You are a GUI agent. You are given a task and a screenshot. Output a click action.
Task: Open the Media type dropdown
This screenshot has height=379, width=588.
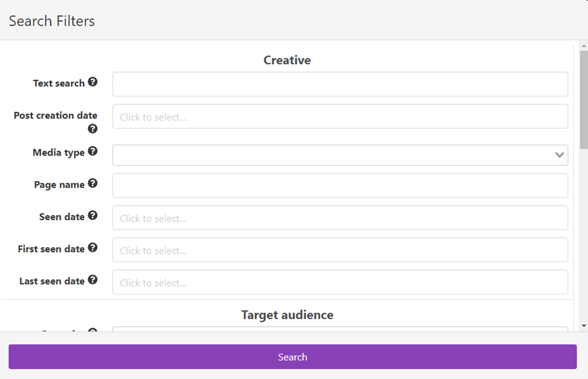point(340,155)
